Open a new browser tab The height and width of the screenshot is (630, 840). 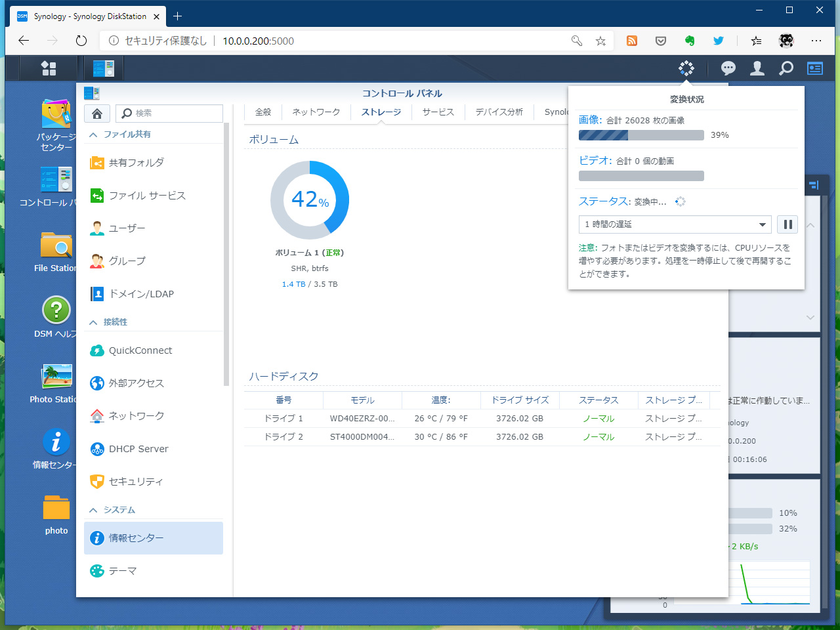pyautogui.click(x=178, y=16)
